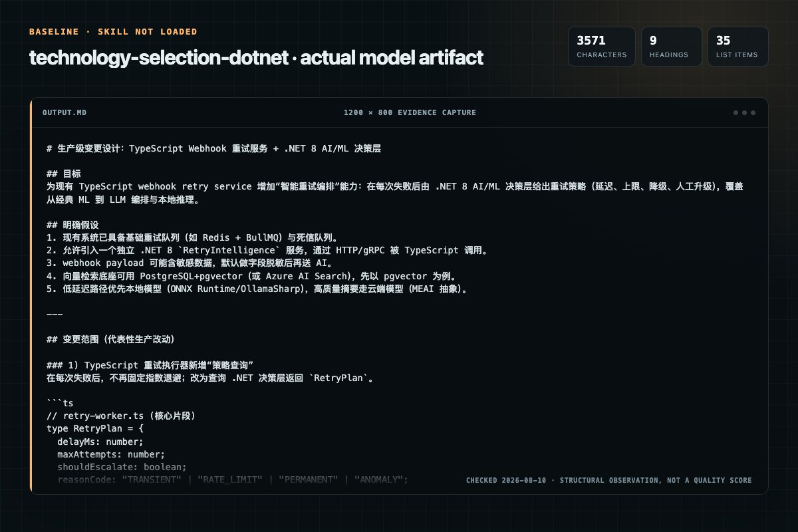Click the '## 变更范围（代表性生产改动）' heading
This screenshot has height=532, width=798.
pyautogui.click(x=110, y=339)
